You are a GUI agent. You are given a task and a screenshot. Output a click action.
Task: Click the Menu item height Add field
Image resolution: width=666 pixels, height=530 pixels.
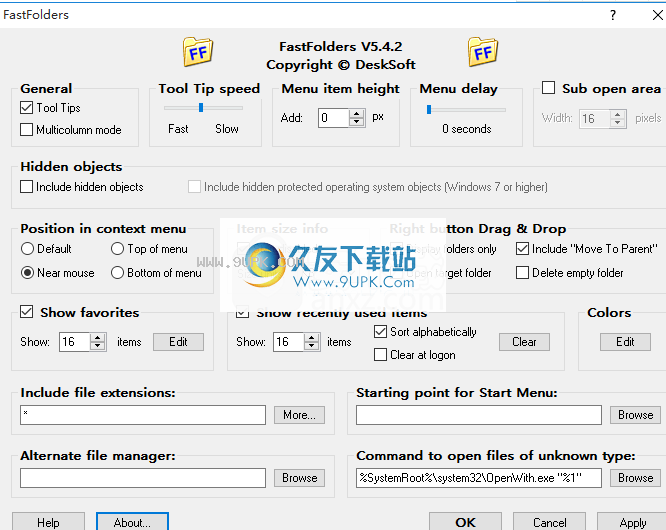click(x=334, y=118)
